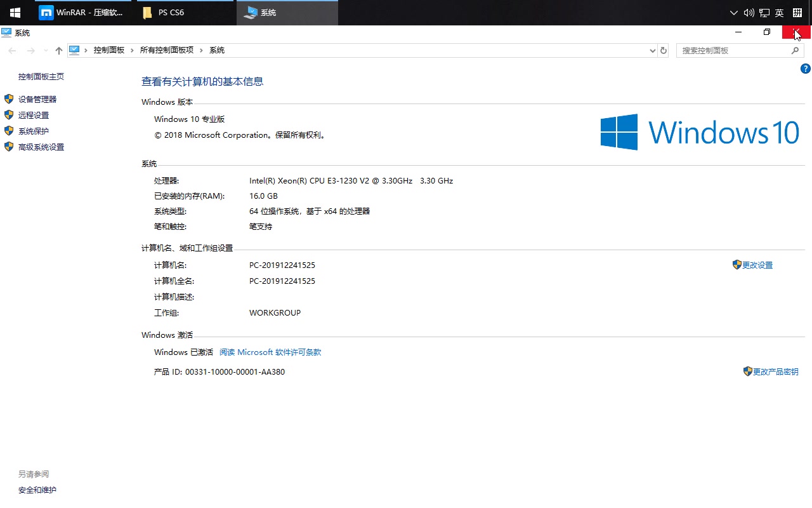Click the Windows 10 logo image
Viewport: 812px width, 508px height.
(700, 132)
